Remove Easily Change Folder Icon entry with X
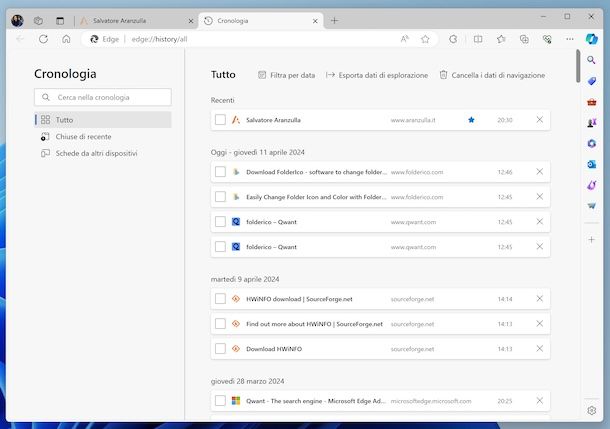The width and height of the screenshot is (610, 429). click(x=540, y=196)
